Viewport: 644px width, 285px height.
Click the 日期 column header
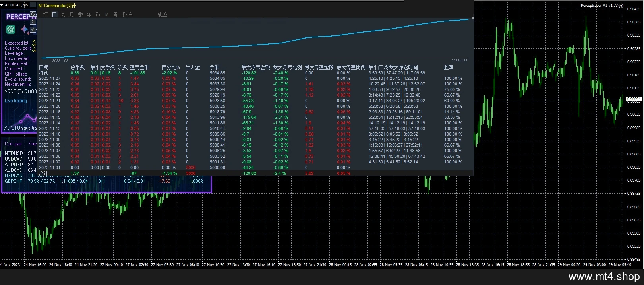click(44, 67)
